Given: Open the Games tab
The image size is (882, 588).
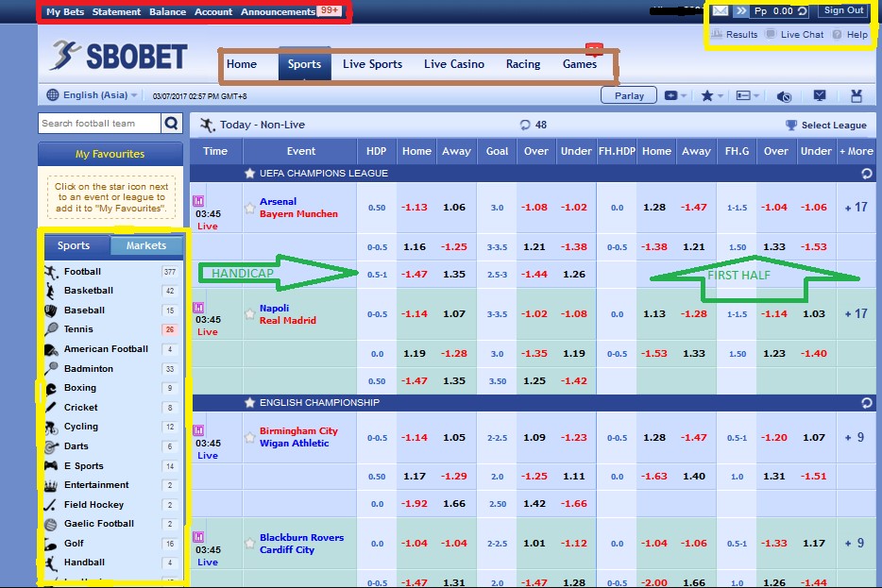Looking at the screenshot, I should (x=580, y=64).
